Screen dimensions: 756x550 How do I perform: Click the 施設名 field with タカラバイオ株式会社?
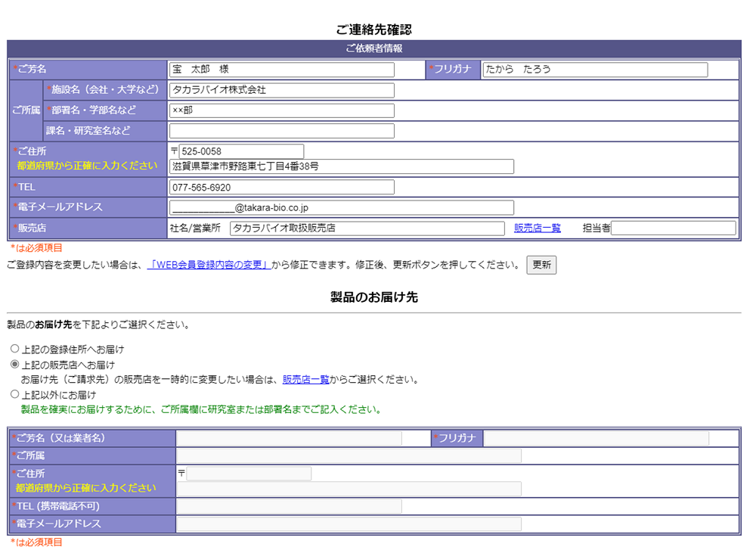(281, 90)
